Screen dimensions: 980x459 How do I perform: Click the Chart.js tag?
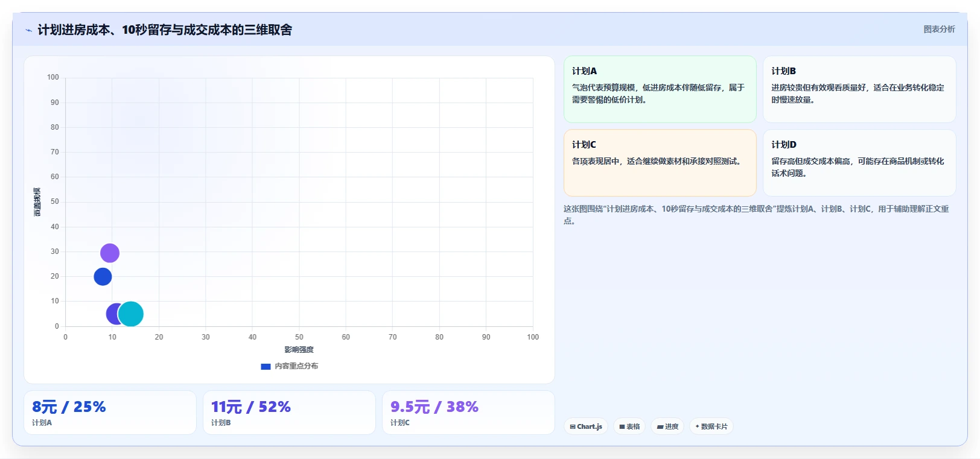[586, 426]
